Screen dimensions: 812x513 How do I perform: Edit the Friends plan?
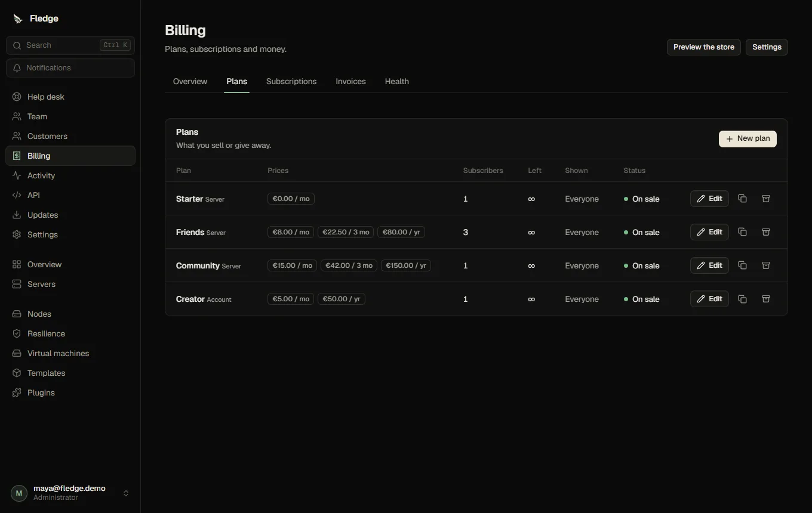(709, 232)
